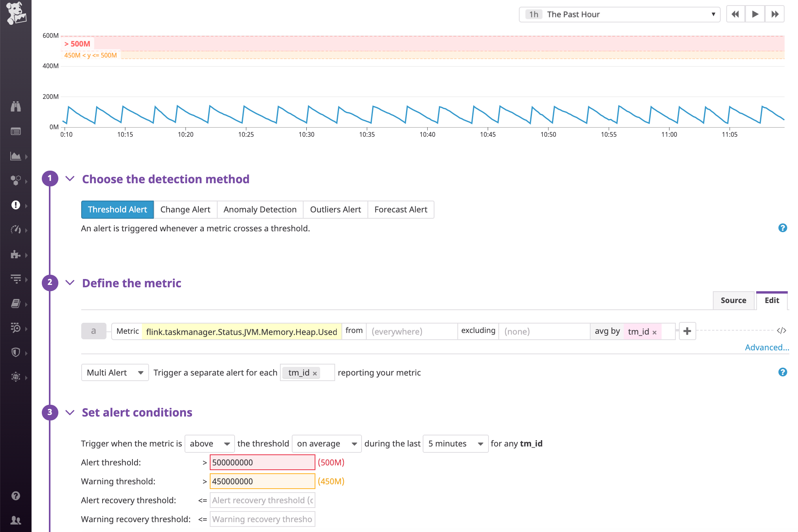Open the Multi Alert dropdown
This screenshot has height=532, width=798.
[114, 372]
